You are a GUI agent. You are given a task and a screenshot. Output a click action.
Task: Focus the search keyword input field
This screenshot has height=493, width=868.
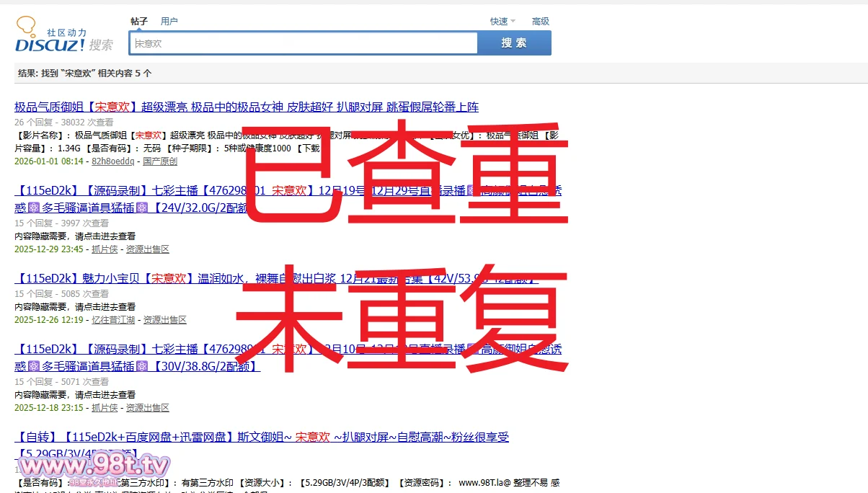[303, 43]
